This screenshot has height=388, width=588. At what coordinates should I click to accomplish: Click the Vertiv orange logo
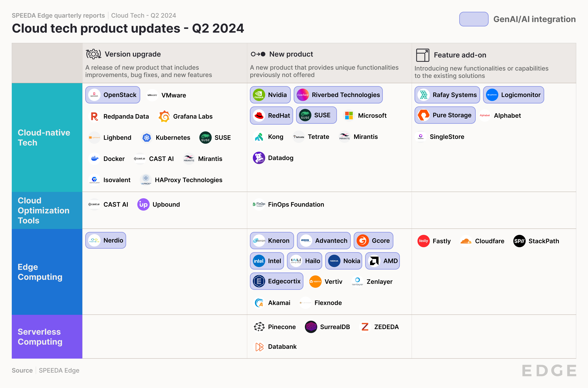tap(315, 282)
